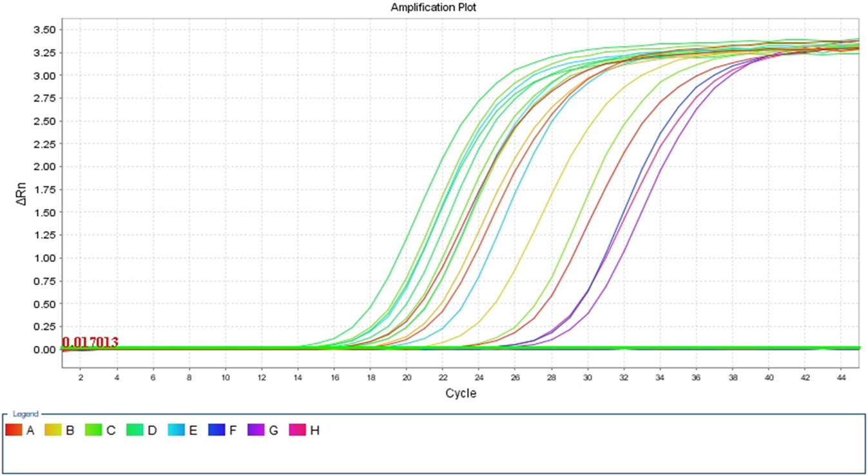The image size is (868, 476).
Task: Click the red A legend swatch
Action: [14, 430]
